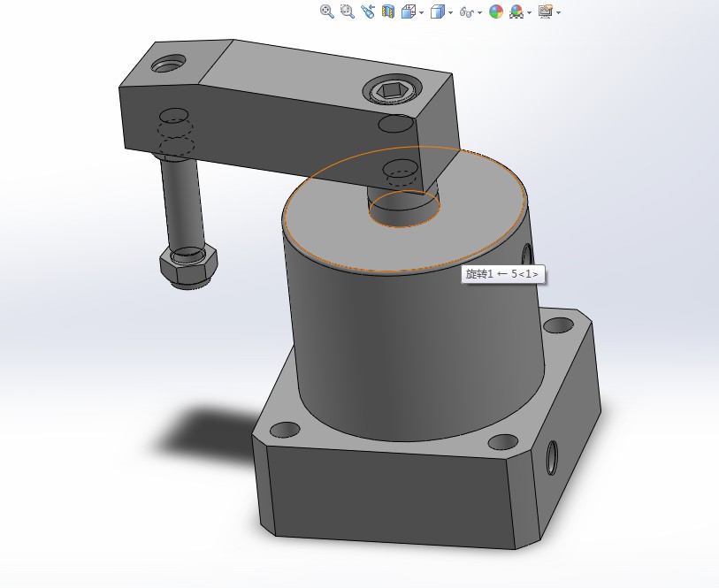Open the View Orientation dropdown arrow

tap(421, 12)
